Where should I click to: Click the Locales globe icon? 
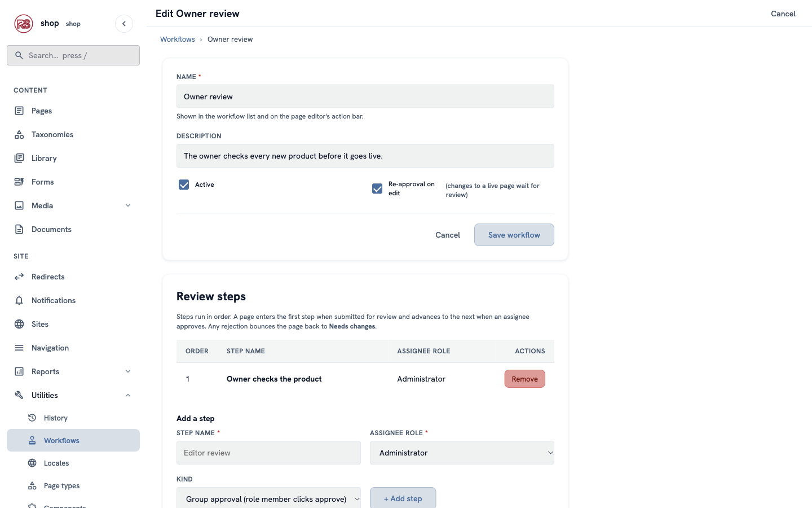(x=32, y=463)
